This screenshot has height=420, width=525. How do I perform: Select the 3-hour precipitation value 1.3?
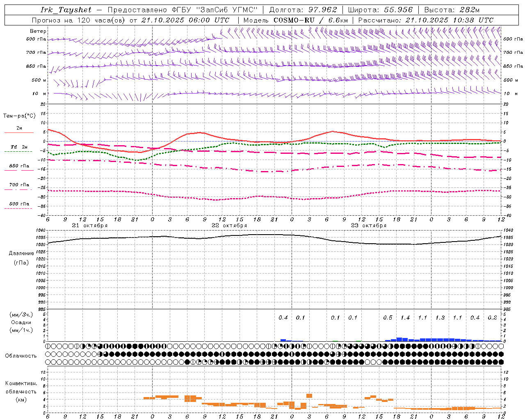440,318
